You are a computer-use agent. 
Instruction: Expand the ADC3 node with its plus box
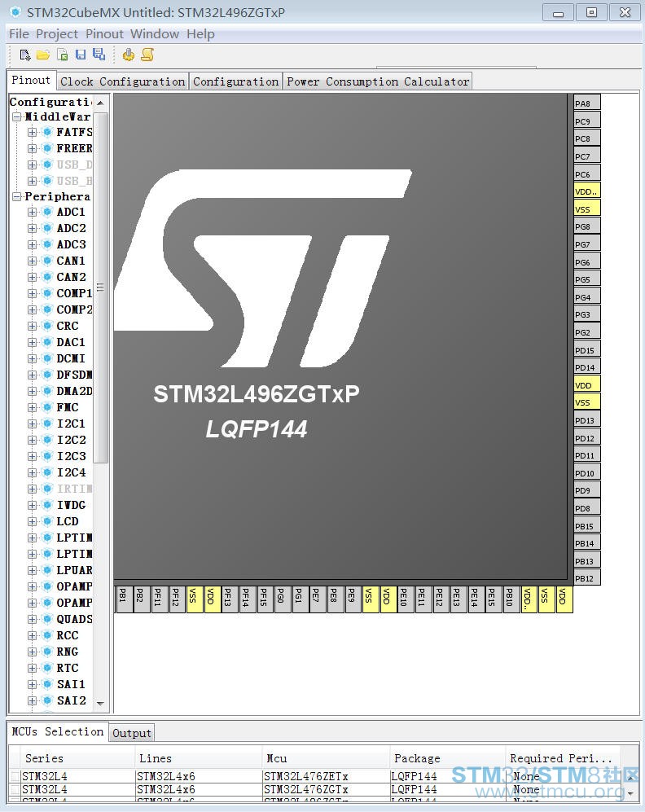pyautogui.click(x=32, y=244)
